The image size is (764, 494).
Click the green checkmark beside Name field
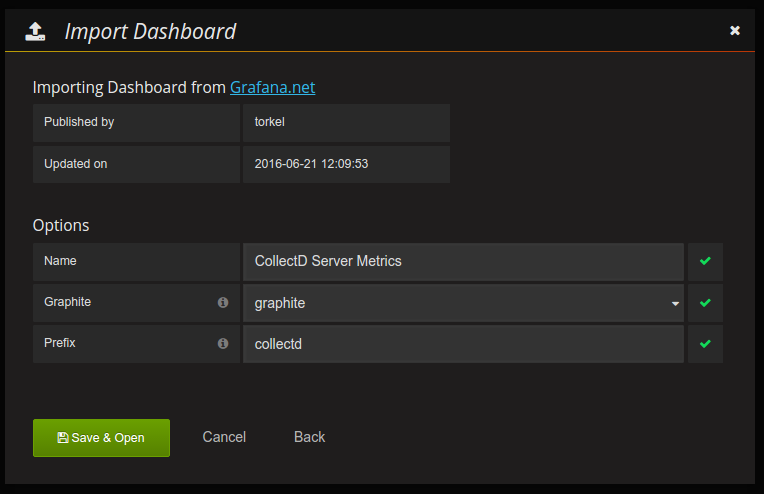pos(705,261)
